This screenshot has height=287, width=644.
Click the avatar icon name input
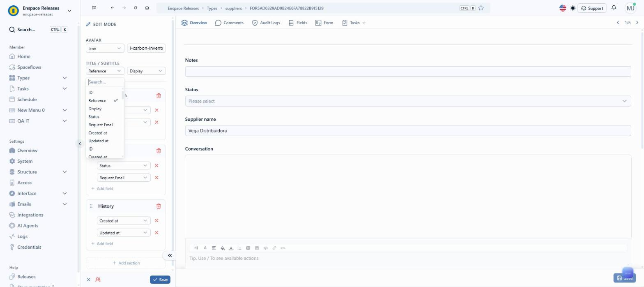[x=146, y=49]
